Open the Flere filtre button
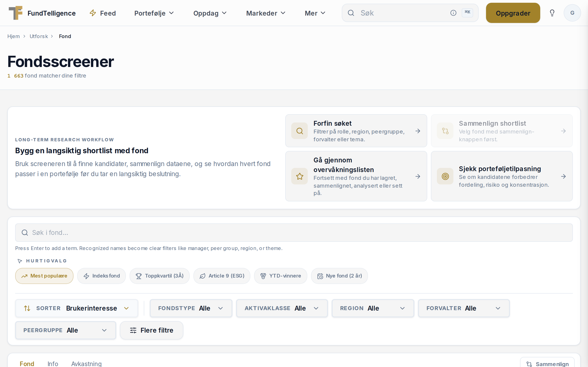 151,330
